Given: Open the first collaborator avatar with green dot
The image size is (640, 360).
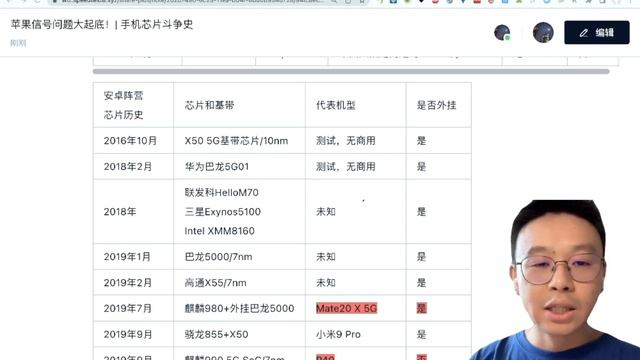Looking at the screenshot, I should 502,33.
